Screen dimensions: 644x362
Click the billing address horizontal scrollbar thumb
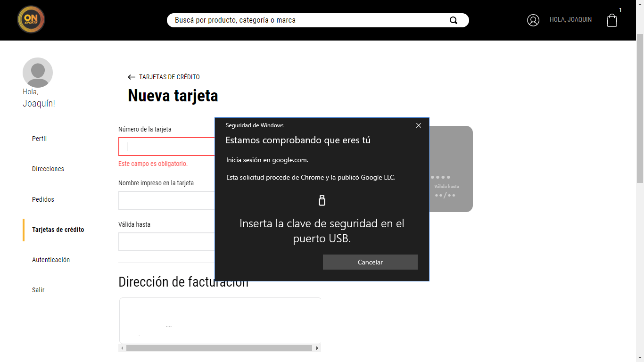coord(219,348)
